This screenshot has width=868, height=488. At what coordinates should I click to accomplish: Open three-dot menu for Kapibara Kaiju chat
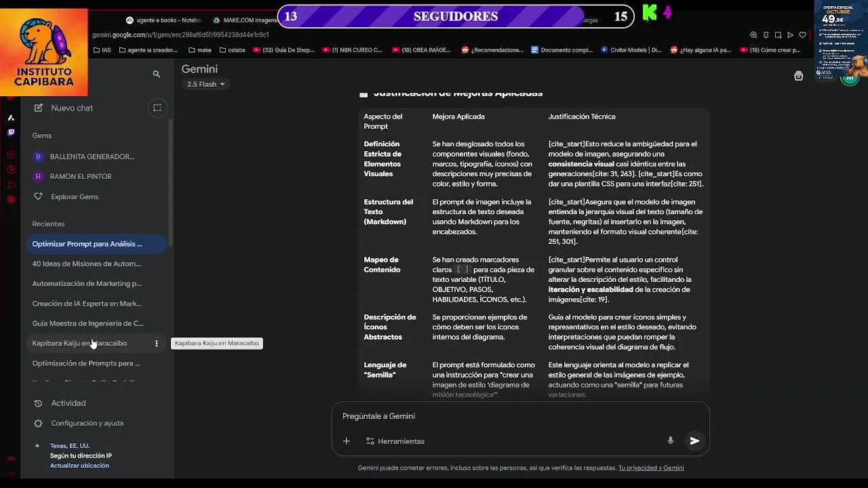point(157,344)
